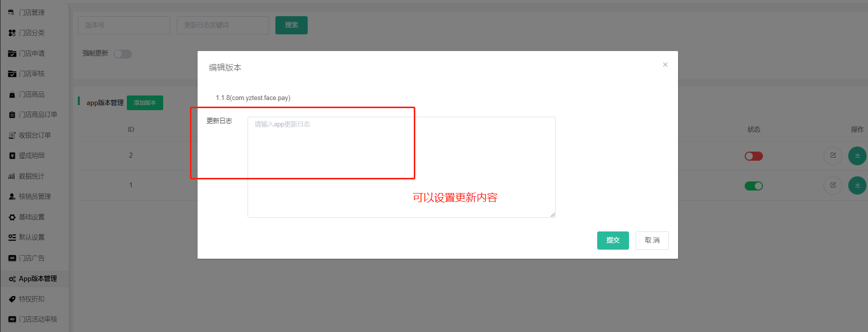Screen dimensions: 868x332
Task: Click the 门店商品 bag icon
Action: [x=12, y=94]
